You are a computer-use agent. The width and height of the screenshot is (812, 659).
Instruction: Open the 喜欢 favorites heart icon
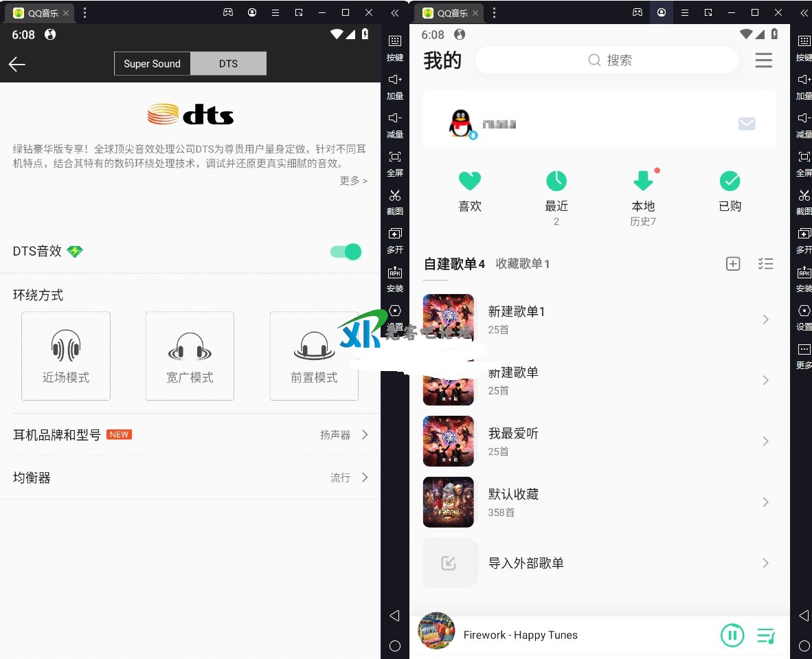click(x=470, y=181)
